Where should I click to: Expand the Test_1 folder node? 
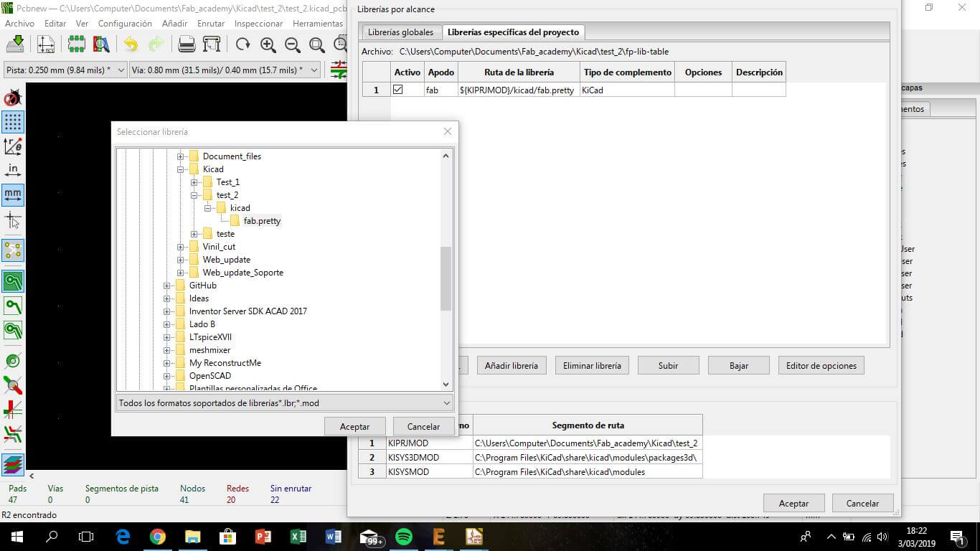pyautogui.click(x=194, y=182)
